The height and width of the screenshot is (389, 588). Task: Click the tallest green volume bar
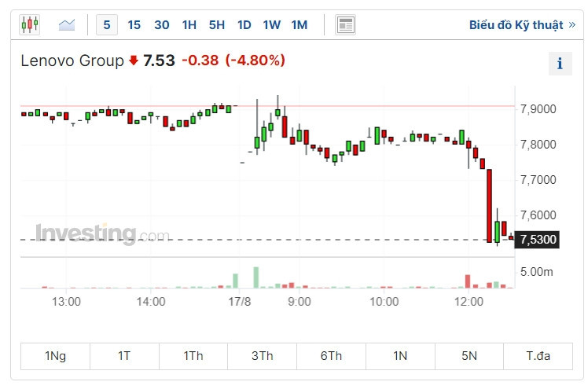pos(256,277)
